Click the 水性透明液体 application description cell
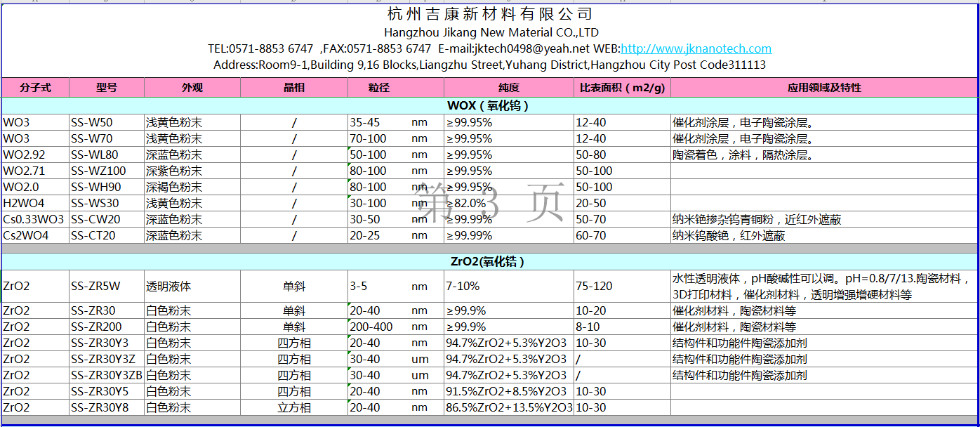The width and height of the screenshot is (980, 427). (x=824, y=287)
